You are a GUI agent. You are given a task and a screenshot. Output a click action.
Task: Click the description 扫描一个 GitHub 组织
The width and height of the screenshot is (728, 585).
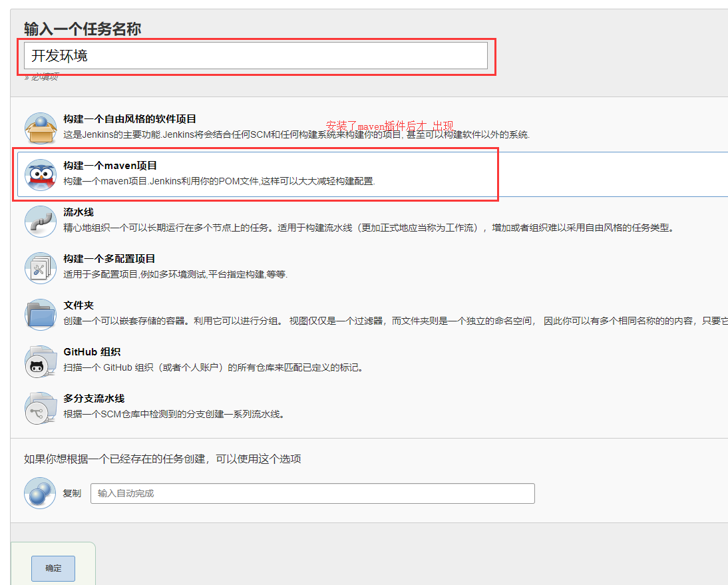tap(213, 368)
